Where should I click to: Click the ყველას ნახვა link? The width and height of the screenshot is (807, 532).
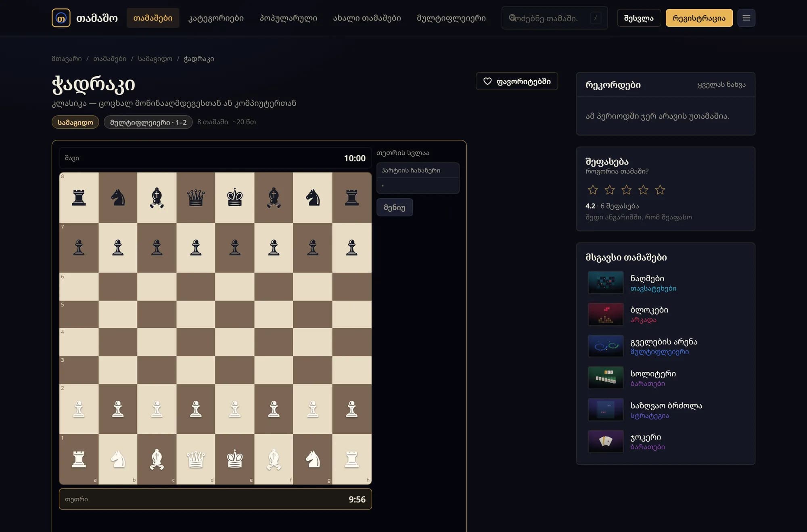tap(721, 85)
